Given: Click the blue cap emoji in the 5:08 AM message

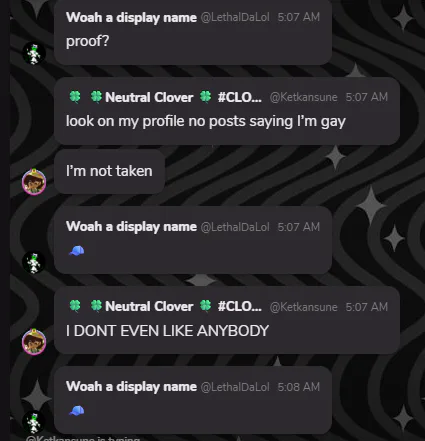Looking at the screenshot, I should (x=77, y=411).
